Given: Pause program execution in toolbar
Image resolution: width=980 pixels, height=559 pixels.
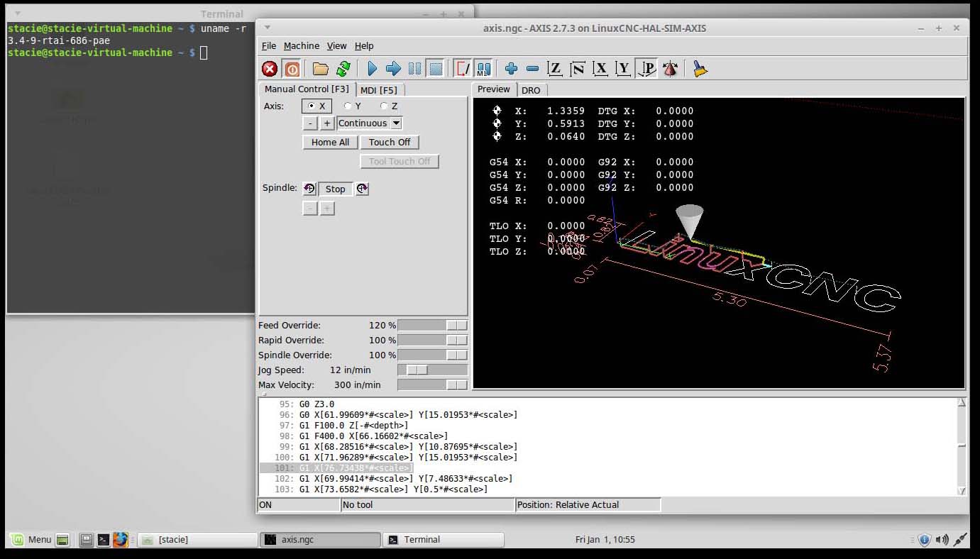Looking at the screenshot, I should [414, 69].
